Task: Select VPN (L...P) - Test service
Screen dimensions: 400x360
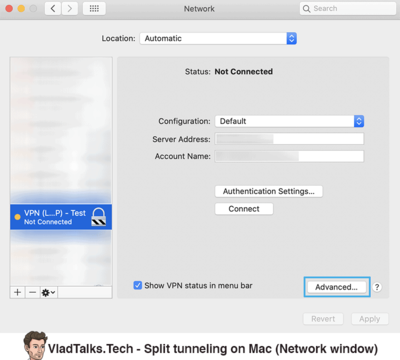Action: click(x=61, y=217)
